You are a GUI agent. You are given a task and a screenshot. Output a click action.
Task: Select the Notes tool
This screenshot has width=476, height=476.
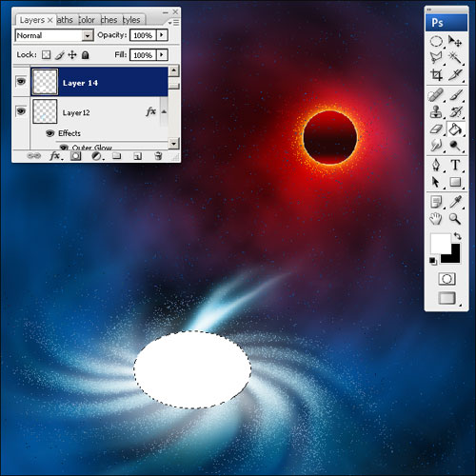[x=436, y=202]
